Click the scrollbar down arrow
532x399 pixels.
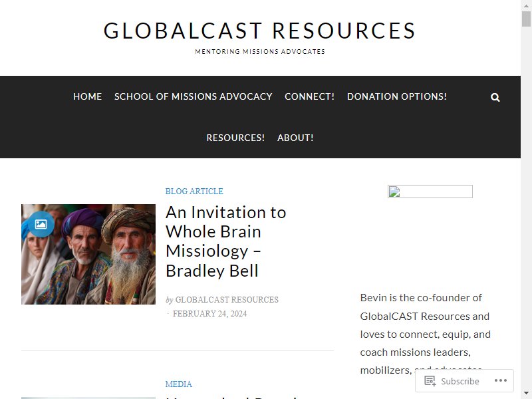pos(526,394)
